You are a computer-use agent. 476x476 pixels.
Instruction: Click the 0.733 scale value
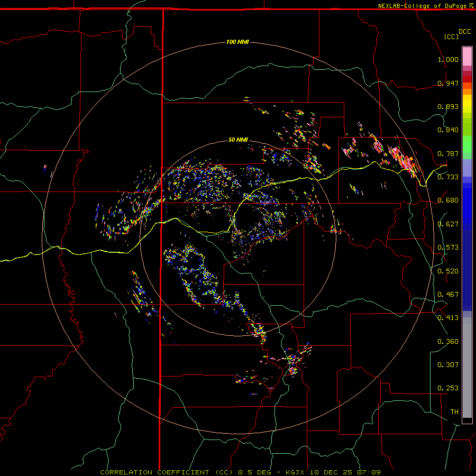click(448, 177)
